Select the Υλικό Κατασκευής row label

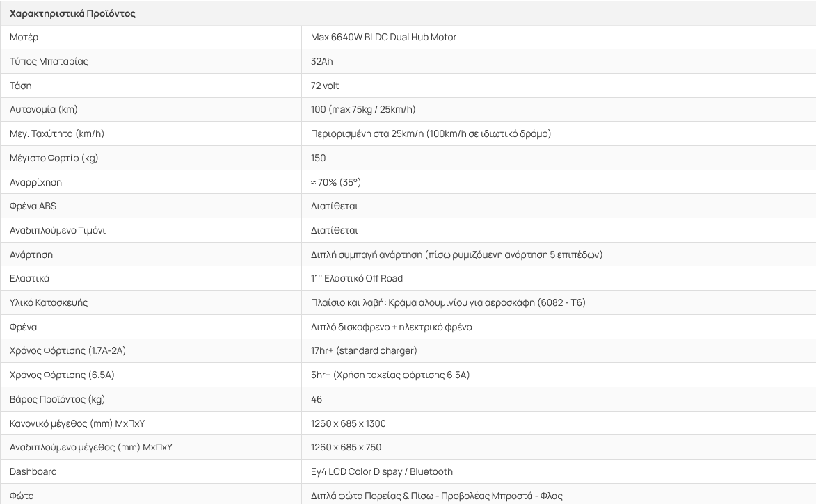[x=49, y=302]
